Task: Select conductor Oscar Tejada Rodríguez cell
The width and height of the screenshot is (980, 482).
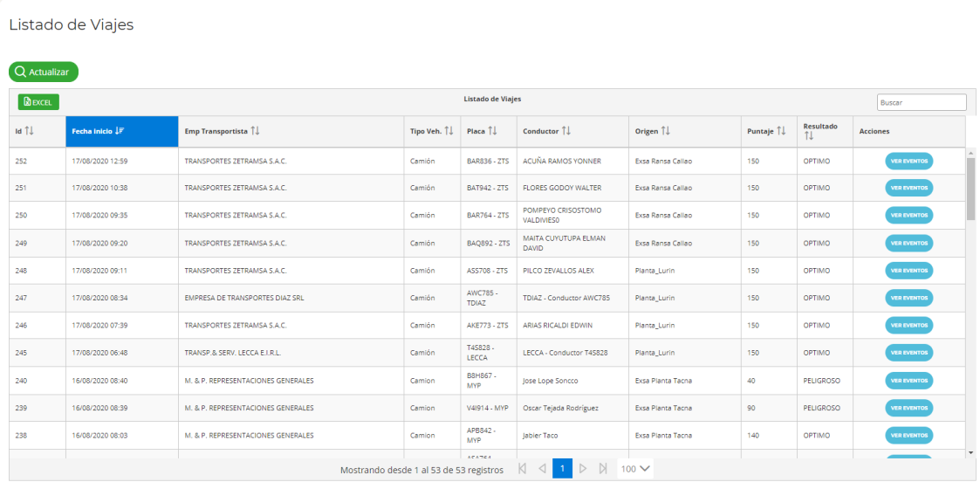Action: (x=572, y=408)
